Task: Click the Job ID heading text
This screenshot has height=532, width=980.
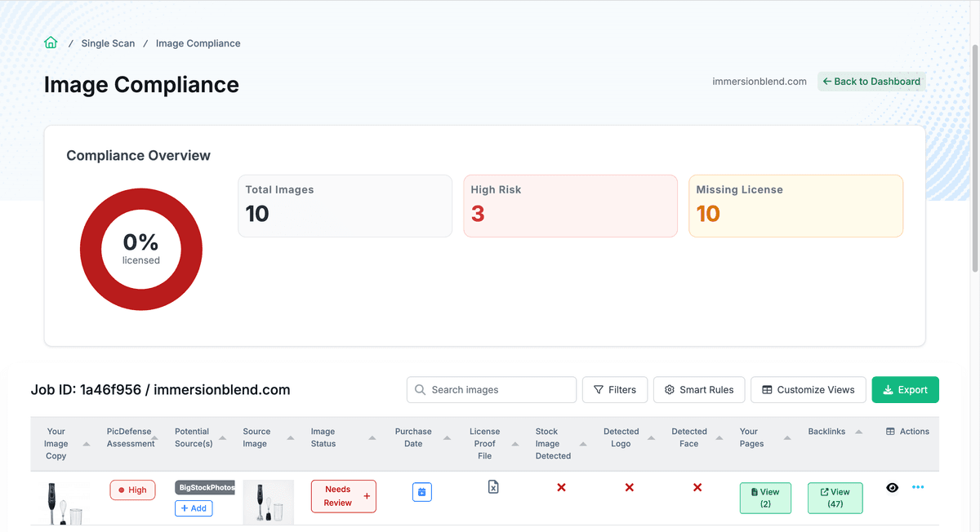Action: pyautogui.click(x=160, y=390)
